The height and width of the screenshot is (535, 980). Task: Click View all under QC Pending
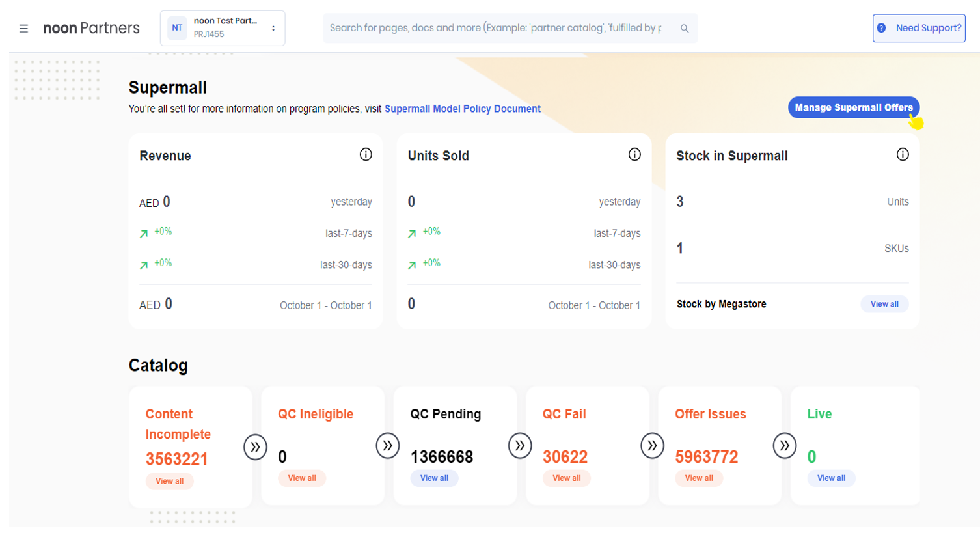pyautogui.click(x=434, y=478)
